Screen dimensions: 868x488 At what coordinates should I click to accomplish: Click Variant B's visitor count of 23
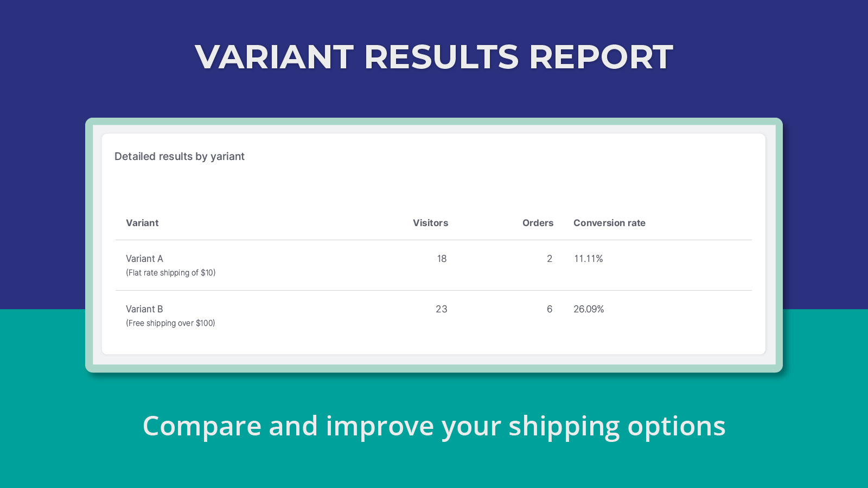[442, 309]
